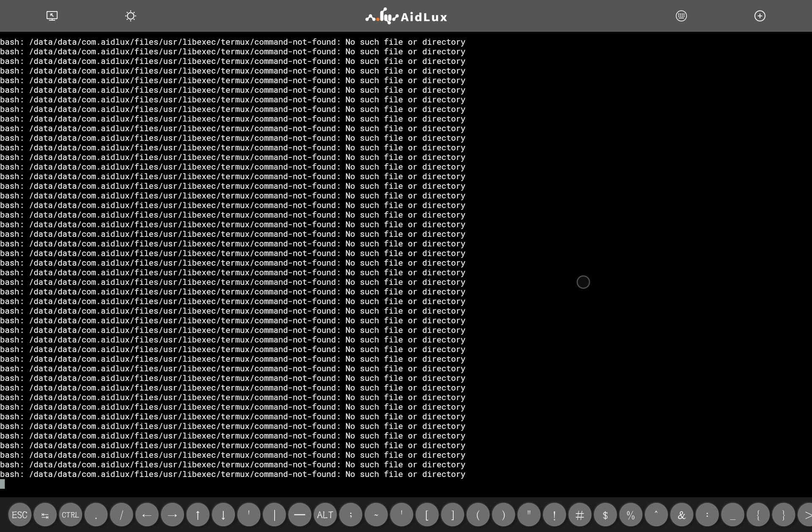Tap the pipe symbol key
Image resolution: width=812 pixels, height=532 pixels.
tap(274, 515)
